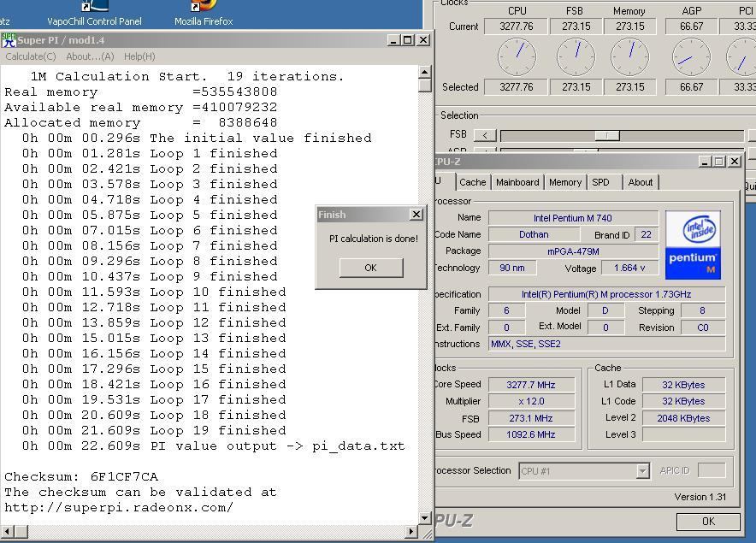
Task: Click the APIC ID field in CPU-Z
Action: pos(712,470)
